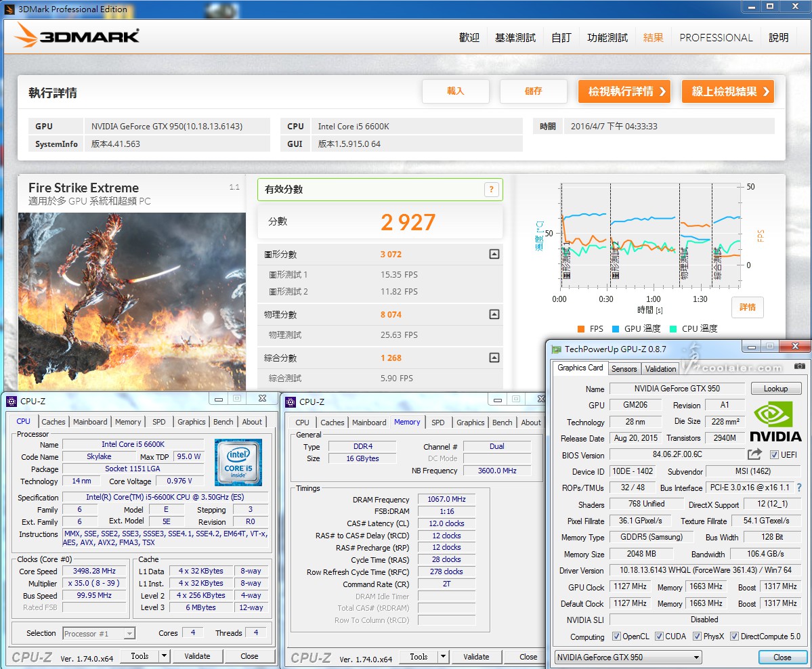Open the GPU selection dropdown in GPU-Z

pos(628,657)
